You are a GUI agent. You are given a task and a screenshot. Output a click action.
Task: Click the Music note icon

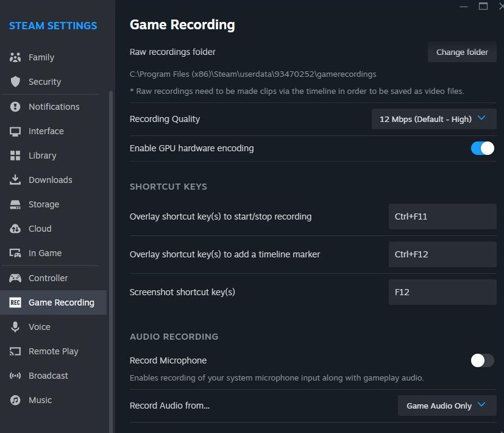(x=15, y=400)
